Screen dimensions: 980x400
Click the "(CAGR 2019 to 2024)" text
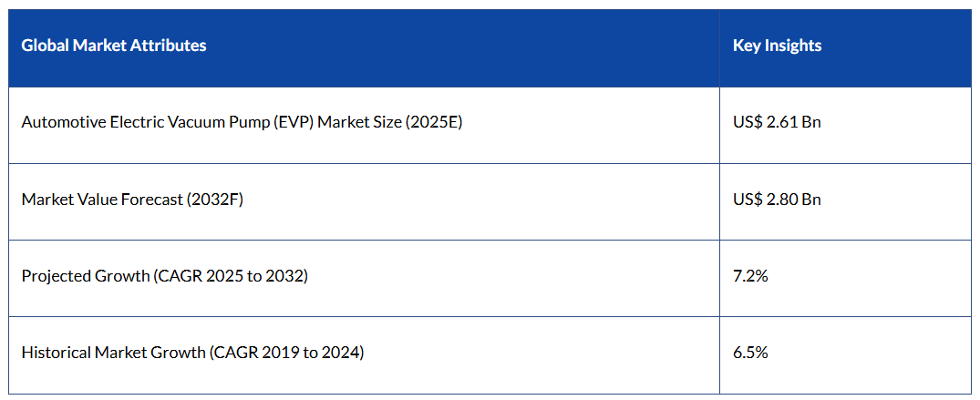point(285,352)
